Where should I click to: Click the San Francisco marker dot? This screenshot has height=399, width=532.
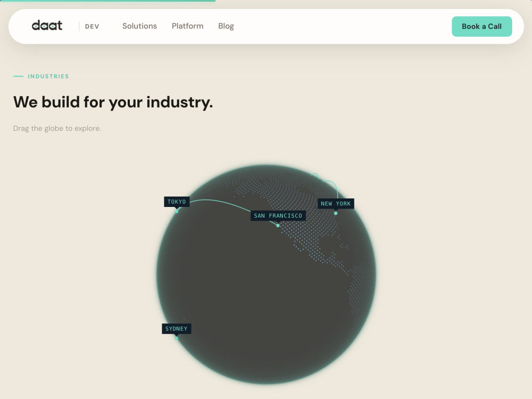click(278, 225)
